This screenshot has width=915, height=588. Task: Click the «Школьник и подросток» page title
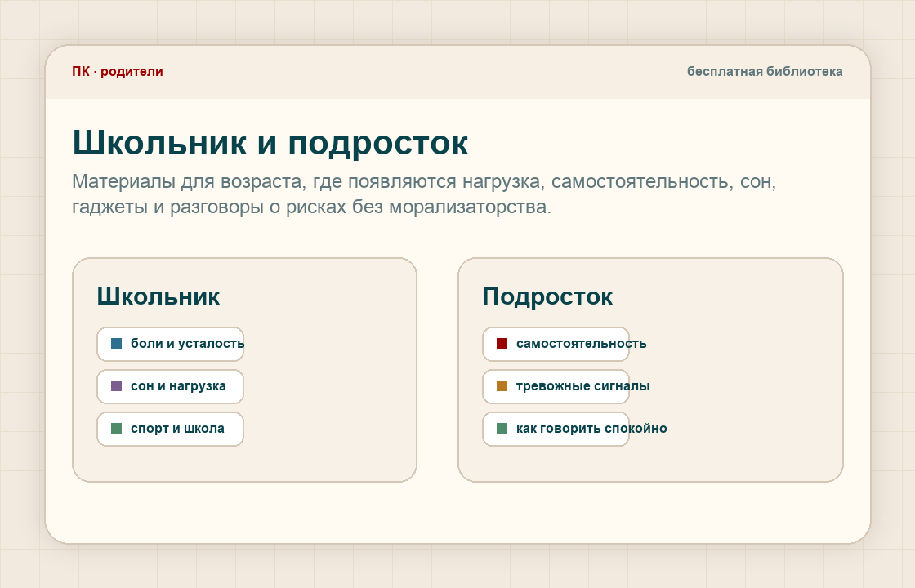coord(270,143)
